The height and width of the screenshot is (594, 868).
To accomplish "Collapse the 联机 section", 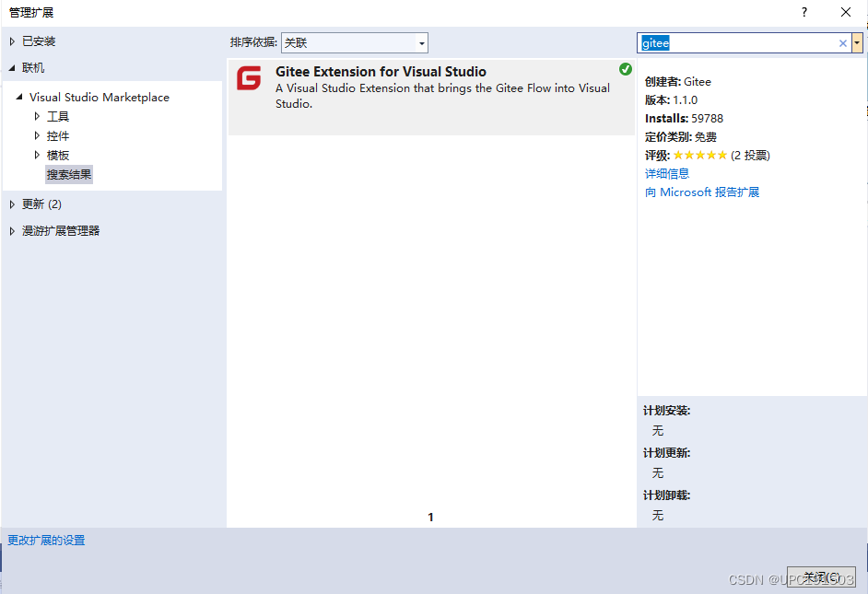I will point(12,68).
